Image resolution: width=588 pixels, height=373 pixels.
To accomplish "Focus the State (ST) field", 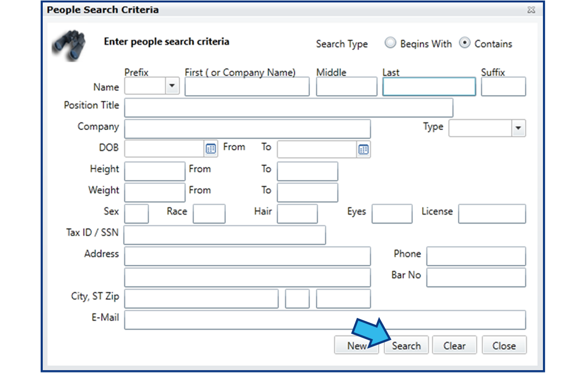I will tap(297, 299).
